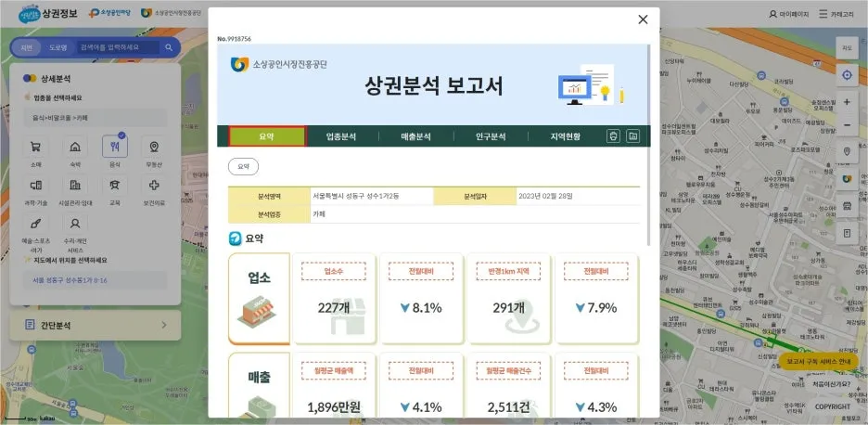Click the 상권정보 site logo
Viewport: 868px width, 425px height.
(47, 13)
